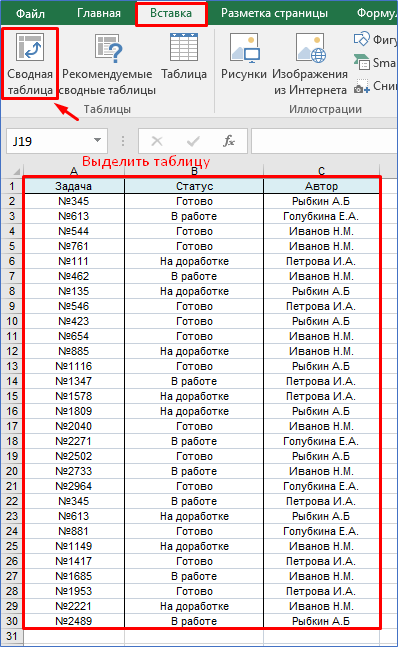The image size is (398, 647).
Task: Select cell №2502
Action: [x=74, y=456]
